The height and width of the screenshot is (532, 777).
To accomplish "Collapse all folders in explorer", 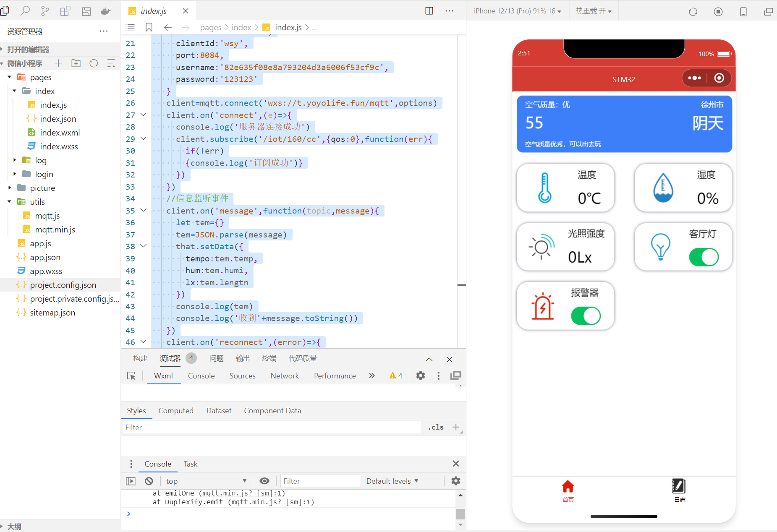I will (111, 63).
